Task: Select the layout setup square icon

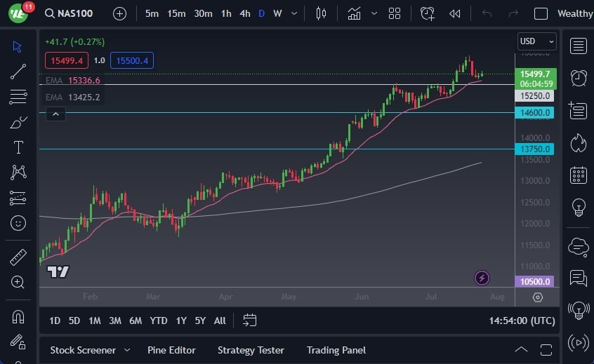Action: coord(541,14)
